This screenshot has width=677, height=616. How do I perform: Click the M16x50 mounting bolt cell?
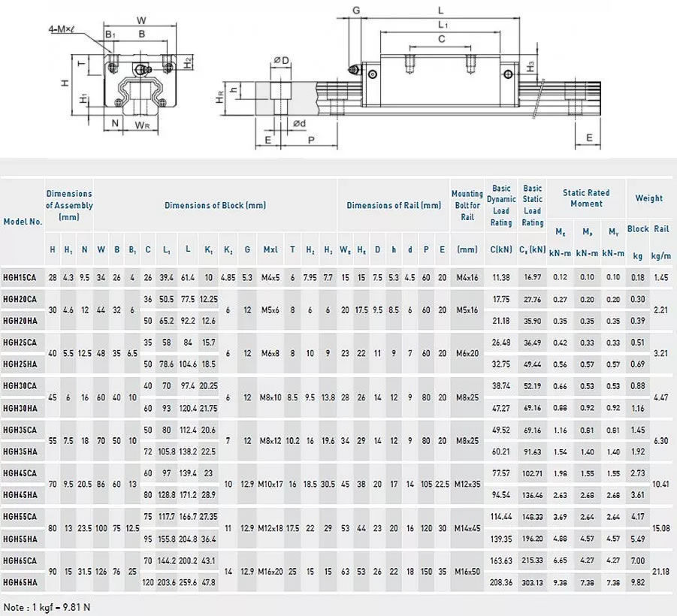(467, 571)
